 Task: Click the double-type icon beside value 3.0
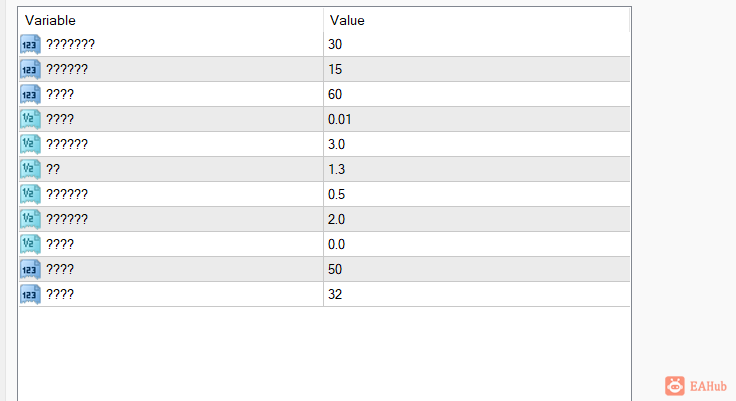pyautogui.click(x=29, y=144)
